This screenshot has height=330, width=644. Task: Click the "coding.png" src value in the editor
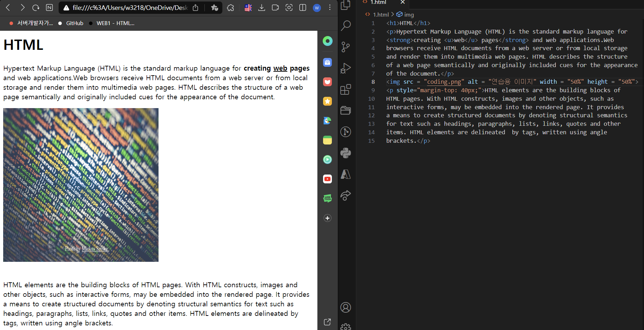(444, 82)
